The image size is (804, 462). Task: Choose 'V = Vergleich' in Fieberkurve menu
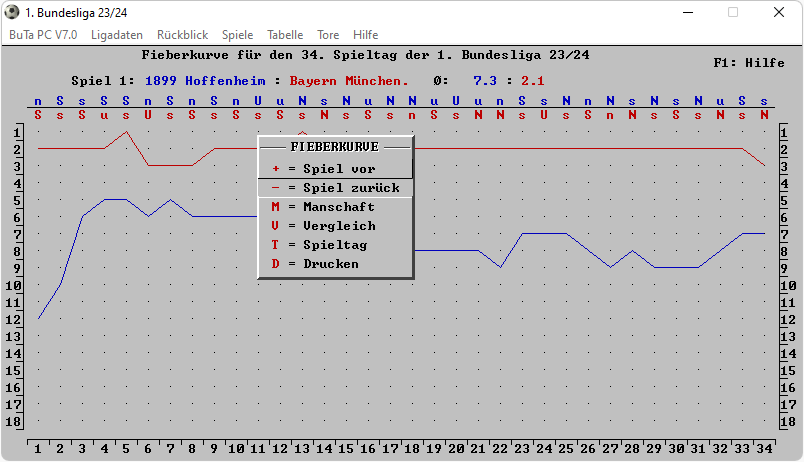335,226
